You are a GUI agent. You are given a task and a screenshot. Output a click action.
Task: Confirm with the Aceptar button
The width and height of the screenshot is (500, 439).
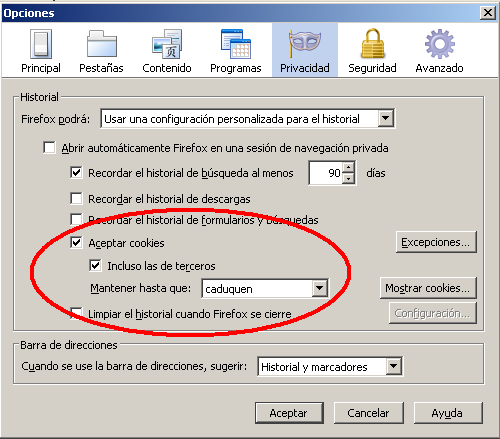[x=289, y=413]
